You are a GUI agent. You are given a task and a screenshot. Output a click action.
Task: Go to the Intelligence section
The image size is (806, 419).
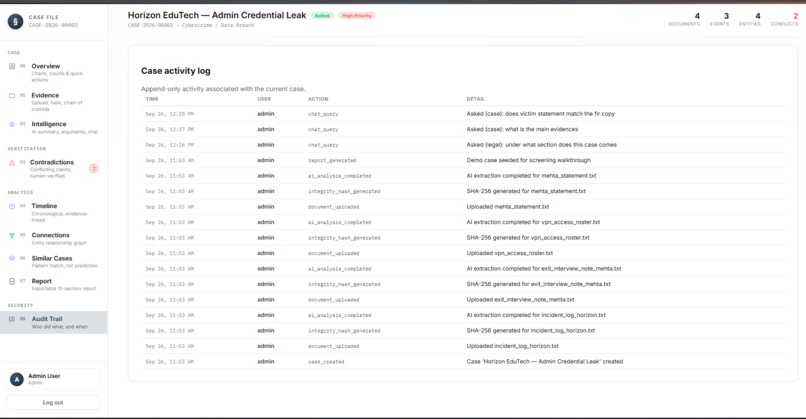[53, 127]
